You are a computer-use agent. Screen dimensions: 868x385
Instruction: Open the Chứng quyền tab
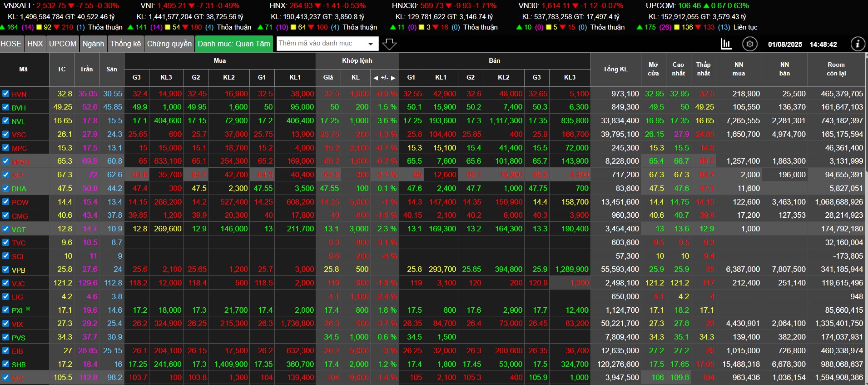coord(169,44)
